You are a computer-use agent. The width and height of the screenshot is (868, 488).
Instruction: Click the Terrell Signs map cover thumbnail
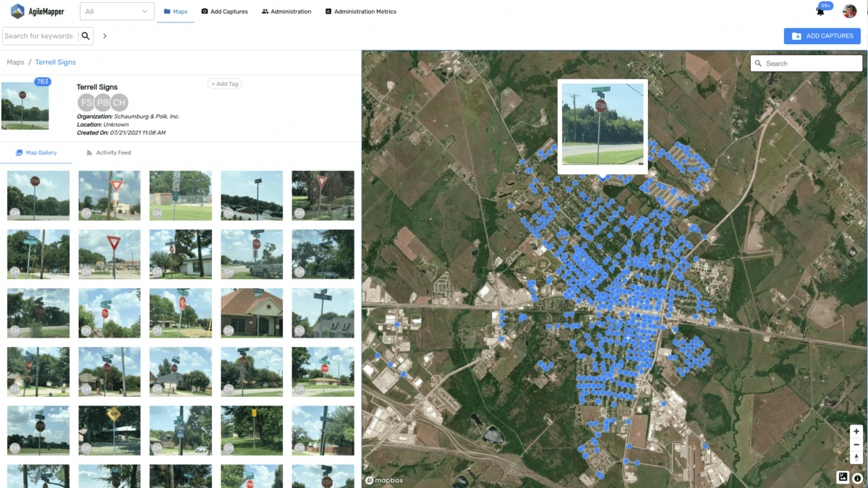[x=25, y=106]
